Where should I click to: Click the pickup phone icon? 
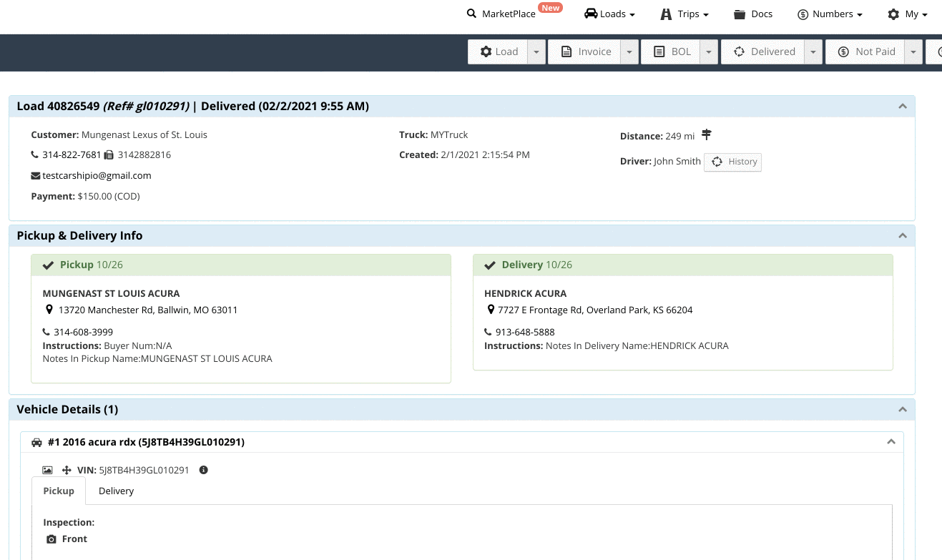pos(46,332)
